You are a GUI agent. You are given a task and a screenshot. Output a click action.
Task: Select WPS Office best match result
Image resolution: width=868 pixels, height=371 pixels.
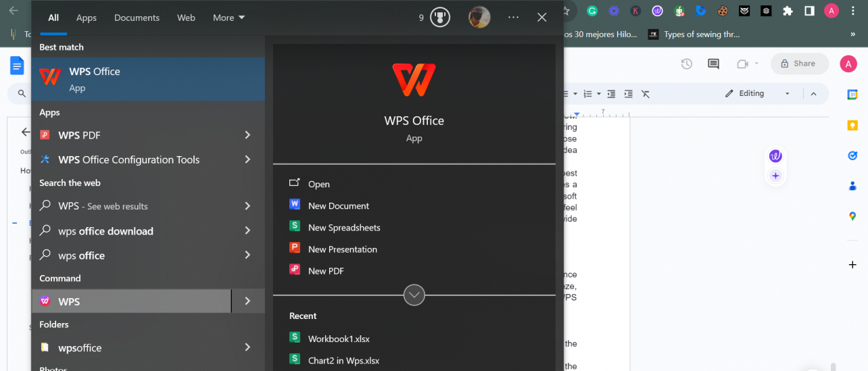tap(147, 78)
